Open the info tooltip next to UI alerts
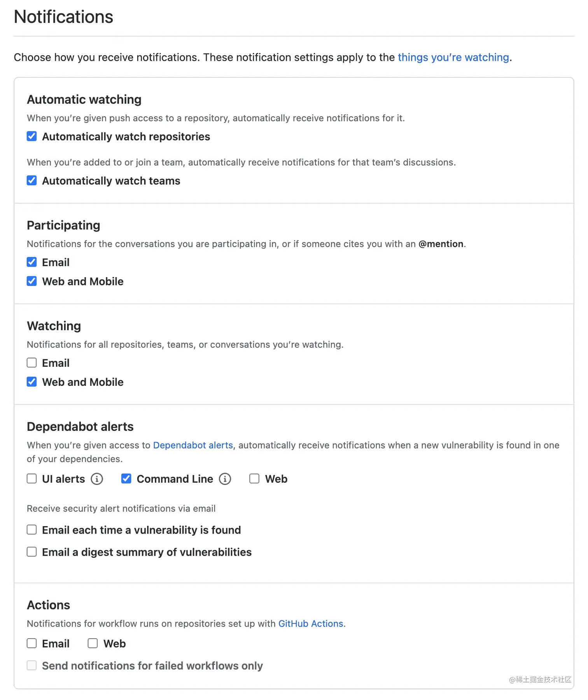Screen dimensions: 588x700 tap(96, 479)
